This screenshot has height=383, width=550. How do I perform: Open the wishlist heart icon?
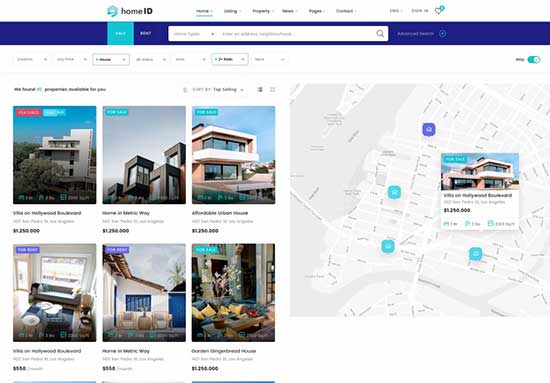pyautogui.click(x=438, y=11)
